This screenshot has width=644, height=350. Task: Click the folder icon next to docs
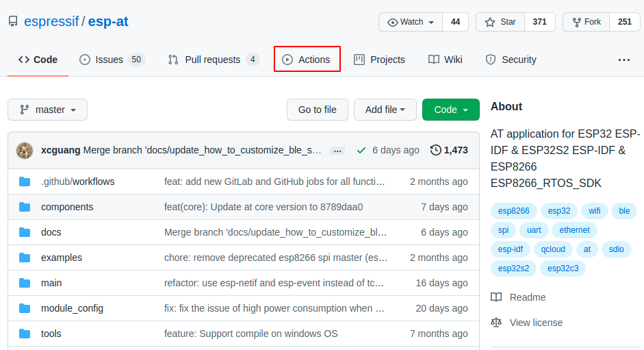tap(25, 232)
